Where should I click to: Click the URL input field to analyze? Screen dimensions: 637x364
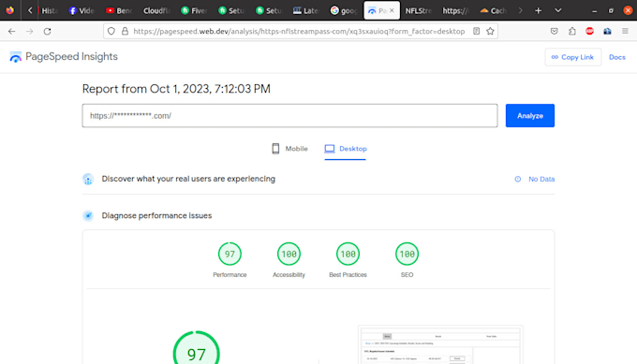coord(289,116)
